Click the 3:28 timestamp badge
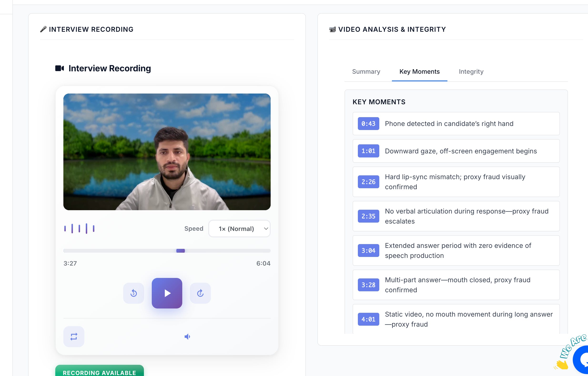This screenshot has width=588, height=376. click(x=368, y=285)
